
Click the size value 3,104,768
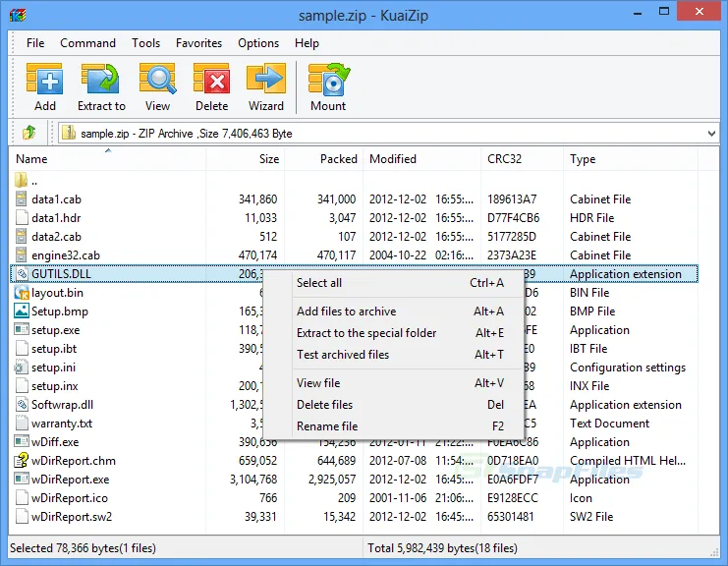point(253,479)
